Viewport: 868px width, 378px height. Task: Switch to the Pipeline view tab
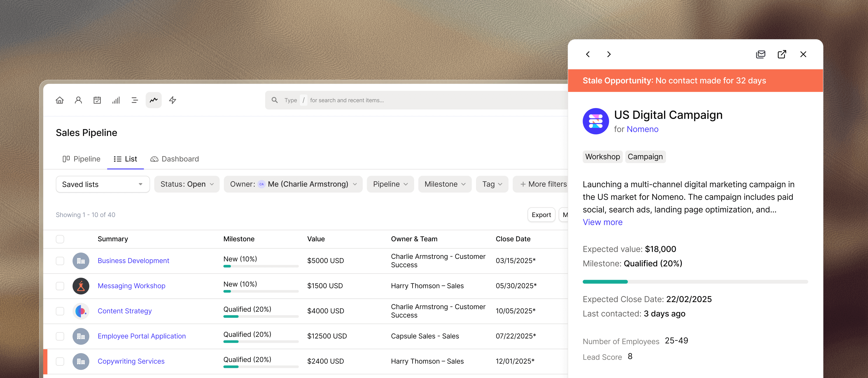coord(81,159)
